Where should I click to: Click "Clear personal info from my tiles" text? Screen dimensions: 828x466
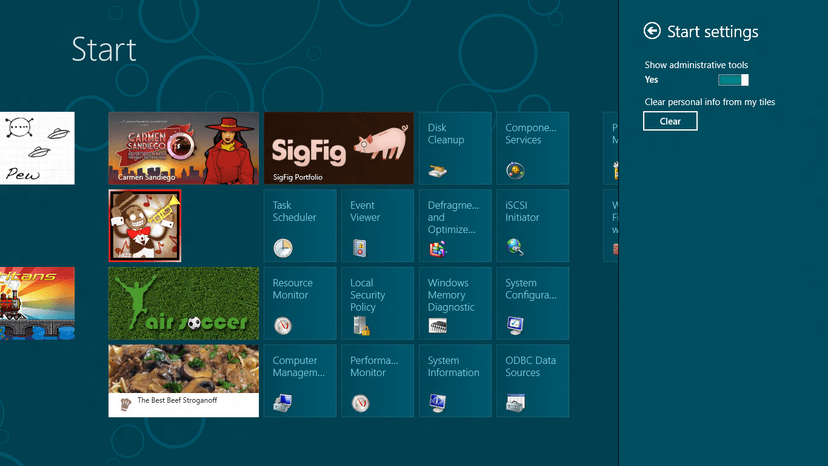(x=710, y=102)
